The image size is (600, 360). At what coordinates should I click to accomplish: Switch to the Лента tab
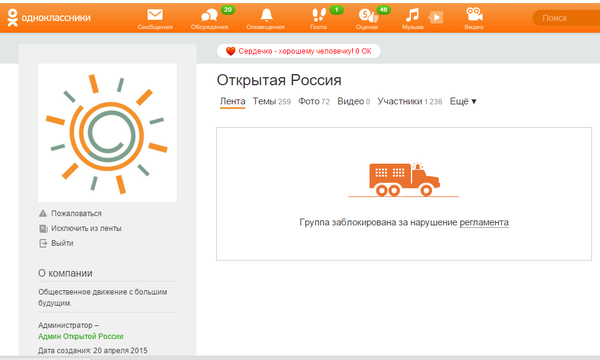point(232,101)
